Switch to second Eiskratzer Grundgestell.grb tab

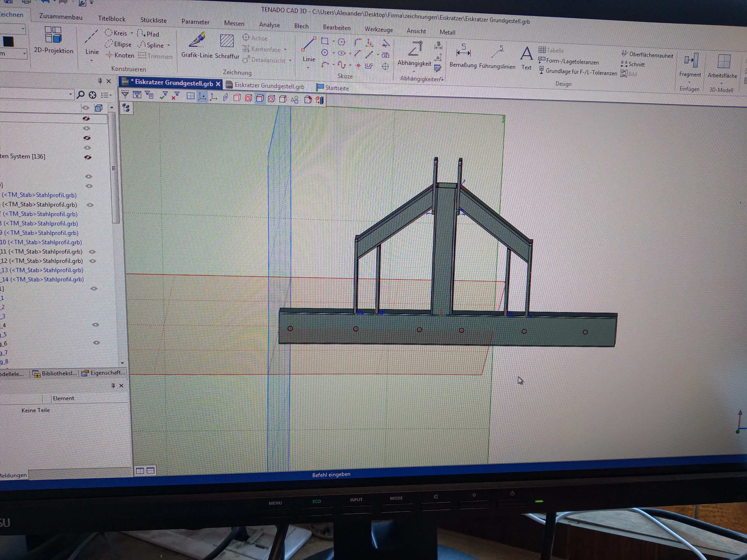coord(266,86)
